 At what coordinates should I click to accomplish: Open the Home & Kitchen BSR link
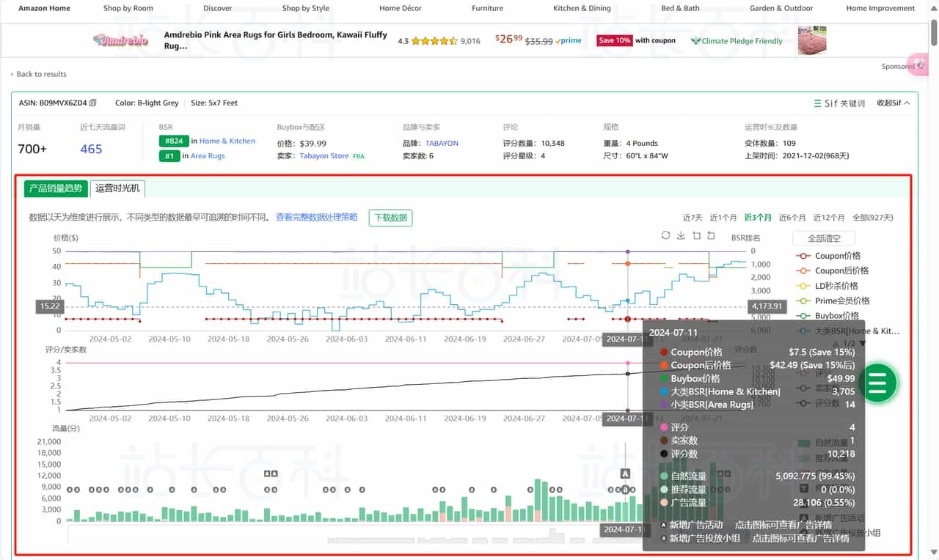227,141
